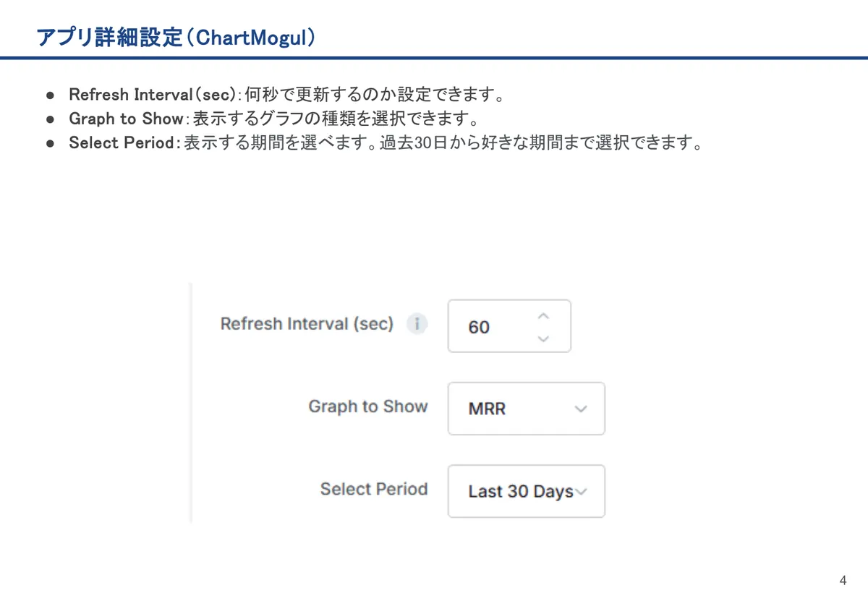The width and height of the screenshot is (868, 614).
Task: Click the Refresh Interval field showing 60
Action: [509, 326]
